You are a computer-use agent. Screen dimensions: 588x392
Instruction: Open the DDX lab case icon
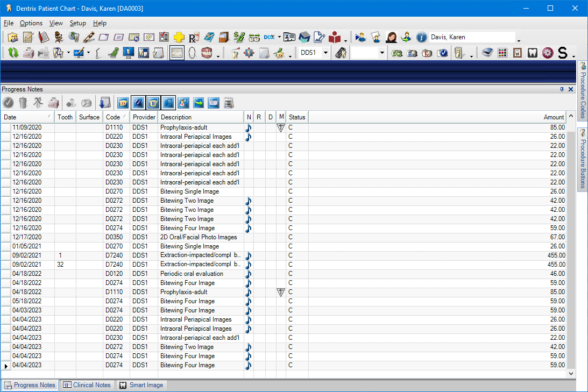(270, 37)
